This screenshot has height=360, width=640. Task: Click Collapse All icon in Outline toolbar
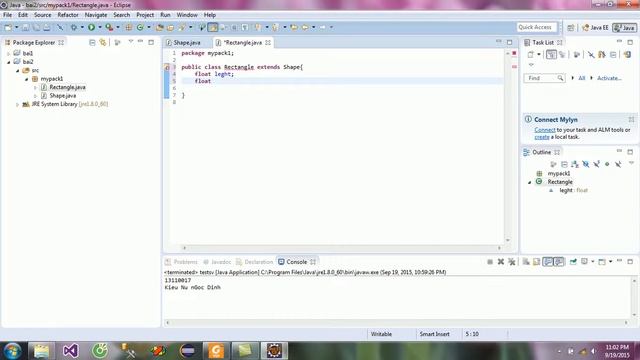click(564, 164)
